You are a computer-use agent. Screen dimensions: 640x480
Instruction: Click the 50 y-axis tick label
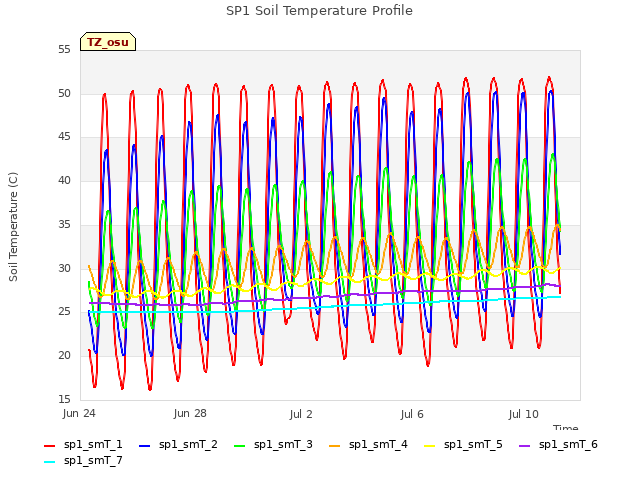point(64,93)
